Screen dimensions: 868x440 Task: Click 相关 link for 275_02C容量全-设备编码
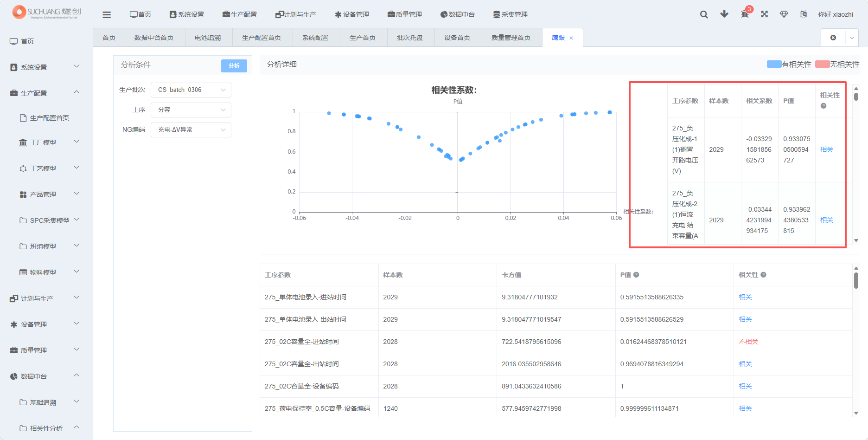(745, 386)
